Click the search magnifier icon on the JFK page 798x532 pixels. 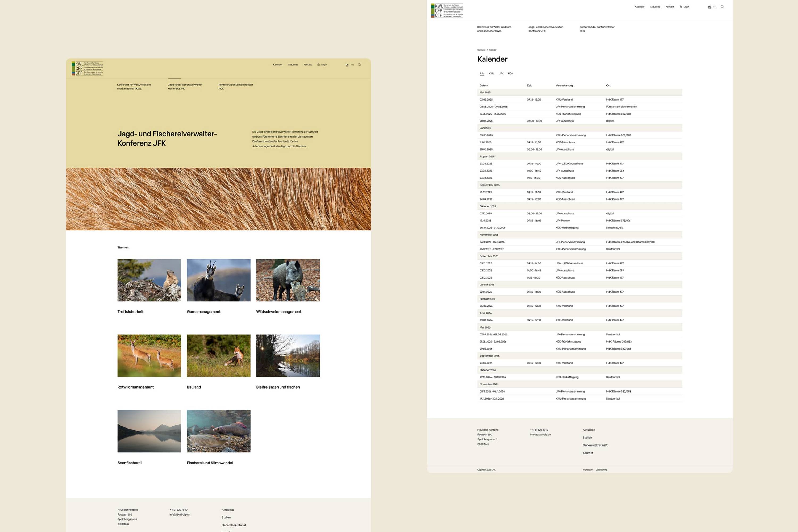[360, 64]
